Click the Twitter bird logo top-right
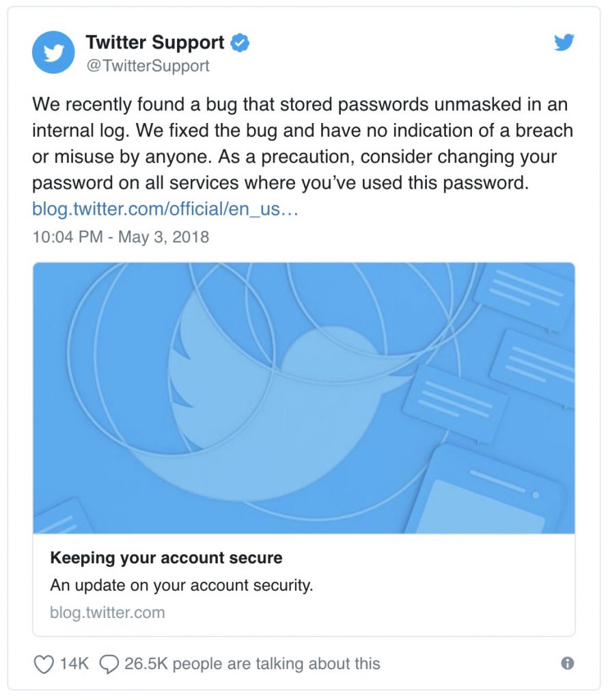This screenshot has width=608, height=700. 564,43
